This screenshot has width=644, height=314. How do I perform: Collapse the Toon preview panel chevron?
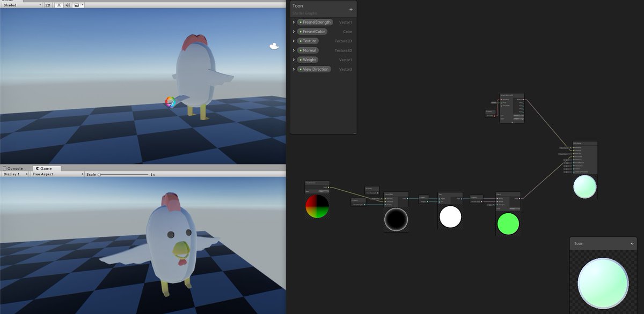(632, 244)
